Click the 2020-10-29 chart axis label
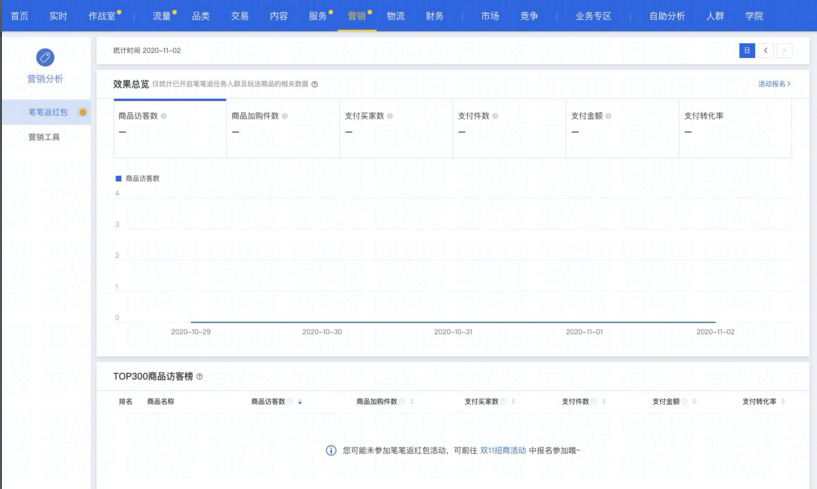Viewport: 817px width, 489px height. click(x=191, y=332)
